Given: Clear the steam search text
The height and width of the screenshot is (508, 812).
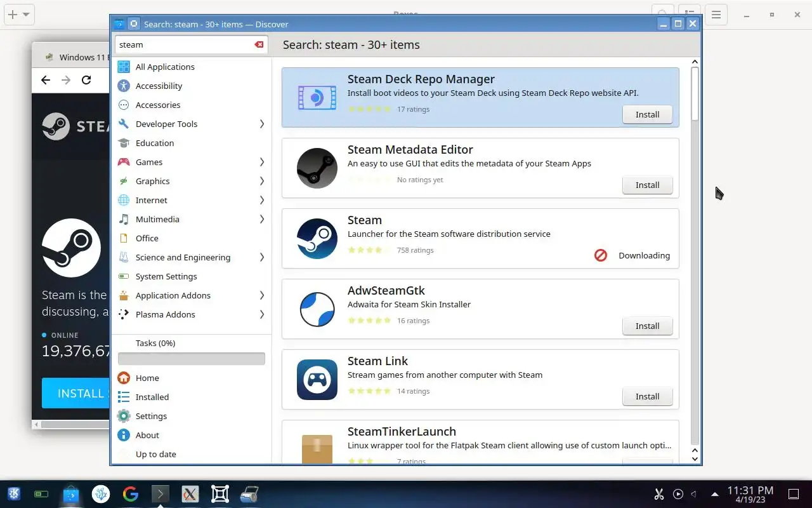Looking at the screenshot, I should [259, 44].
